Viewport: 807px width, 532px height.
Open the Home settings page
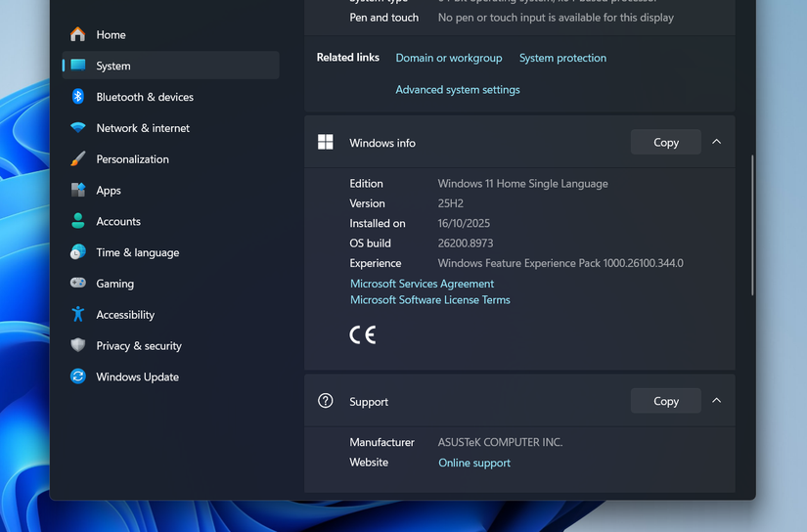[170, 34]
